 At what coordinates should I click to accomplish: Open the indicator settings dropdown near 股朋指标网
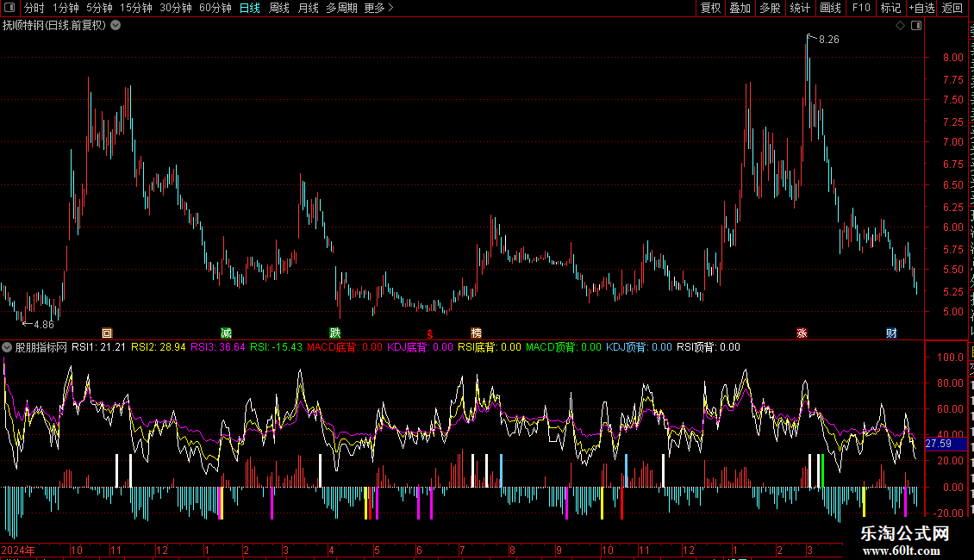tap(7, 347)
